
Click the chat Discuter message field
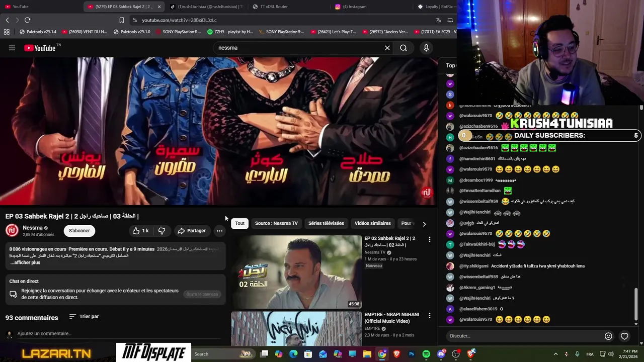(524, 336)
